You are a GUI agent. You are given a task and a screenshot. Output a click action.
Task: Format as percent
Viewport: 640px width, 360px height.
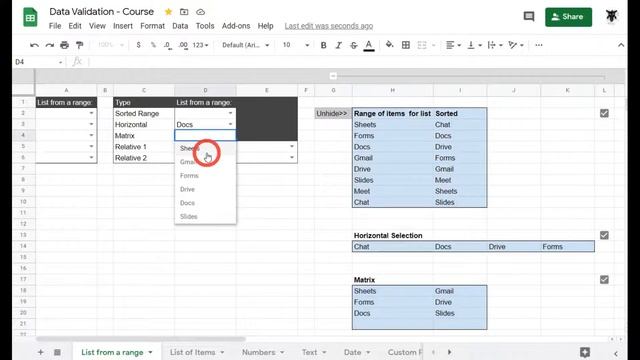click(x=153, y=45)
